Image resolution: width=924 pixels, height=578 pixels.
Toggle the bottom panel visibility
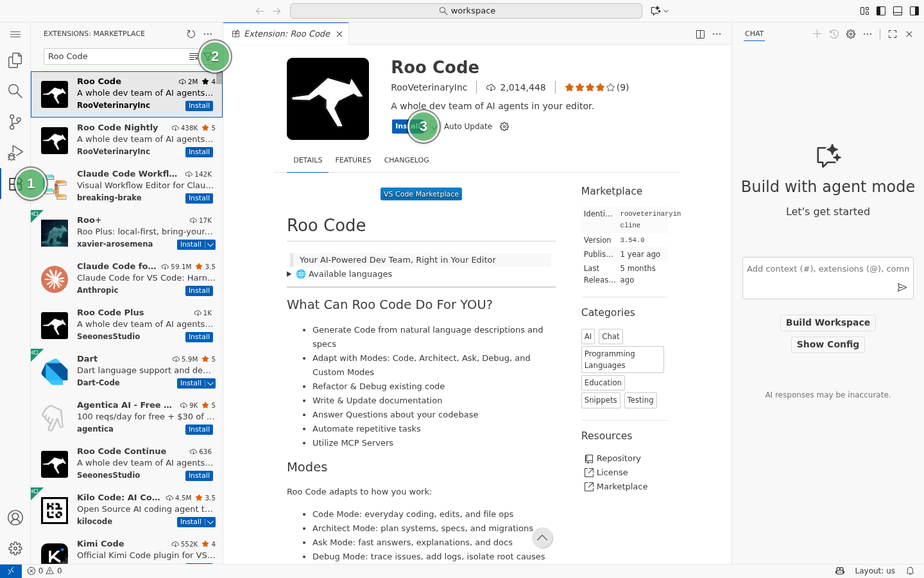[x=898, y=11]
